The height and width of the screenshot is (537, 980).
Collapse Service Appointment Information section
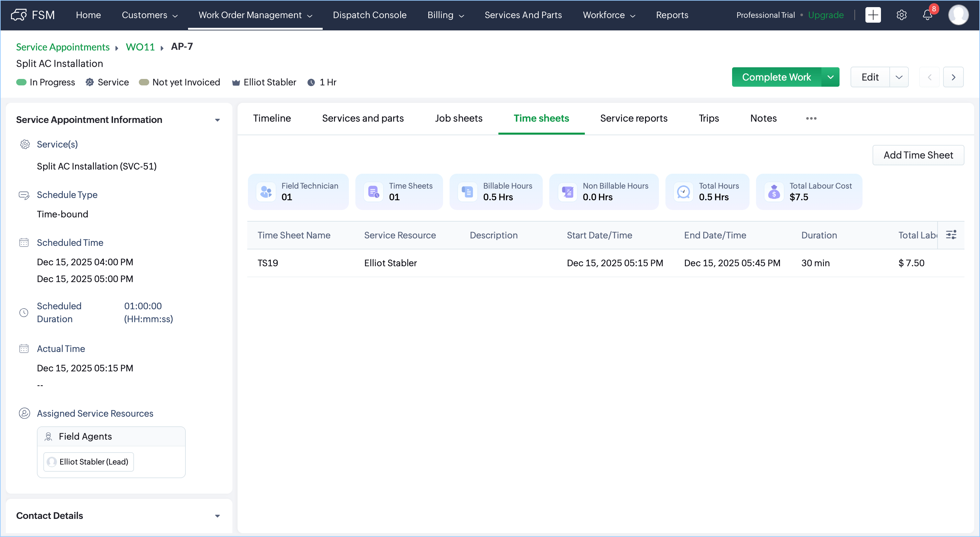(217, 120)
